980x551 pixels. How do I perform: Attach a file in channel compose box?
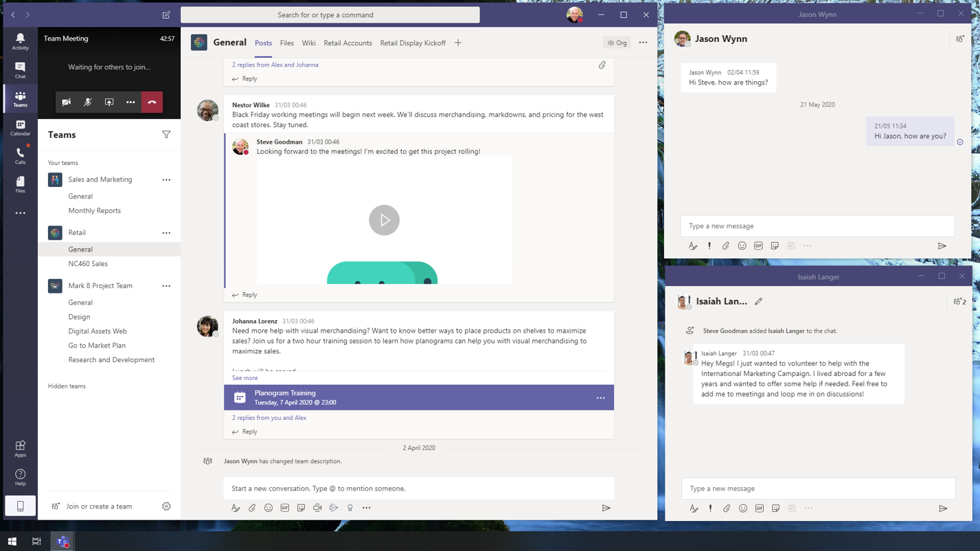[252, 508]
